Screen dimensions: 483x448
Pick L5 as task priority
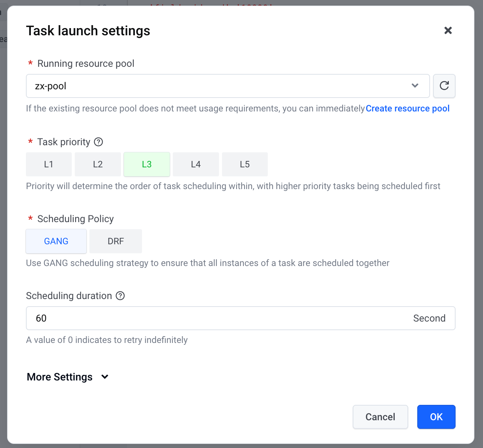[x=245, y=164]
